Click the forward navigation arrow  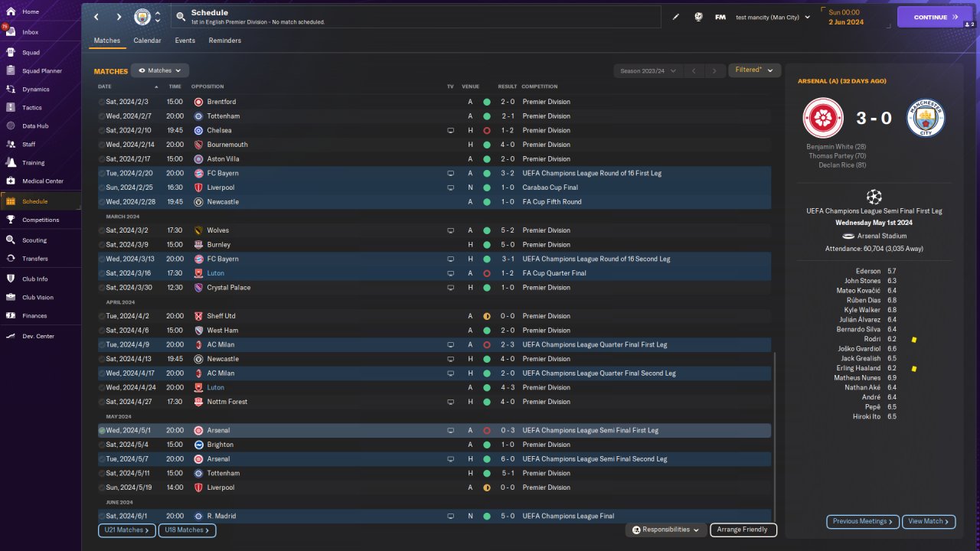pyautogui.click(x=119, y=17)
